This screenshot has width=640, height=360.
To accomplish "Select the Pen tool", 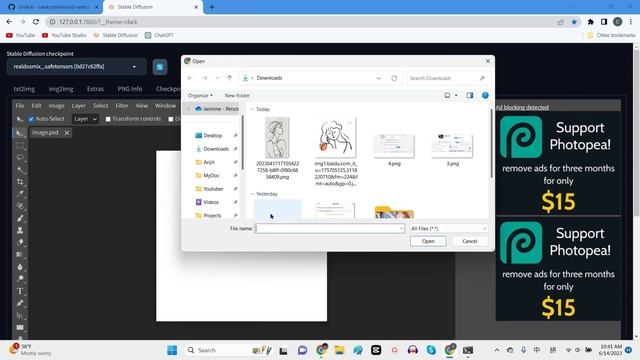I will pyautogui.click(x=20, y=303).
